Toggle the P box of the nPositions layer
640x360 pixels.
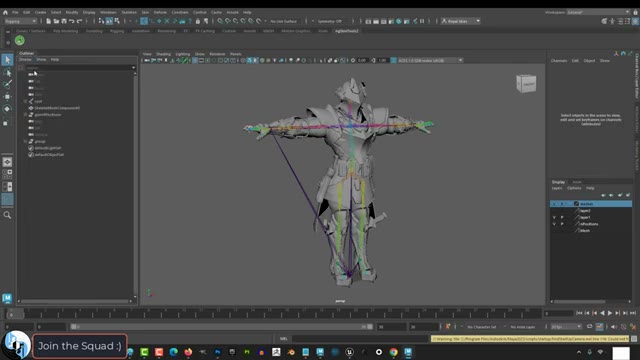click(x=562, y=224)
